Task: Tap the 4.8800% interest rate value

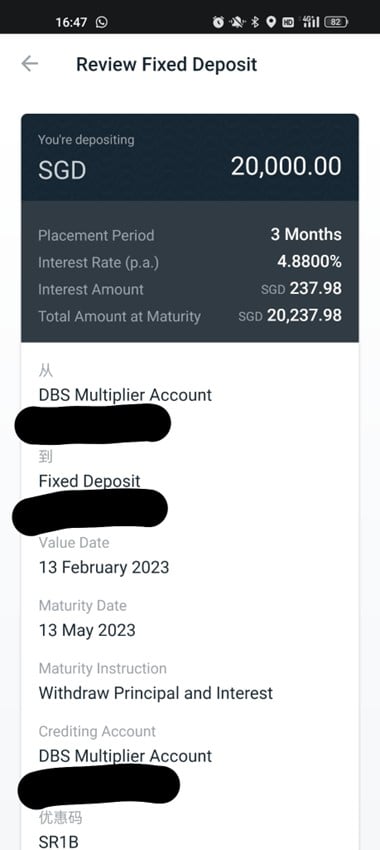Action: [310, 262]
